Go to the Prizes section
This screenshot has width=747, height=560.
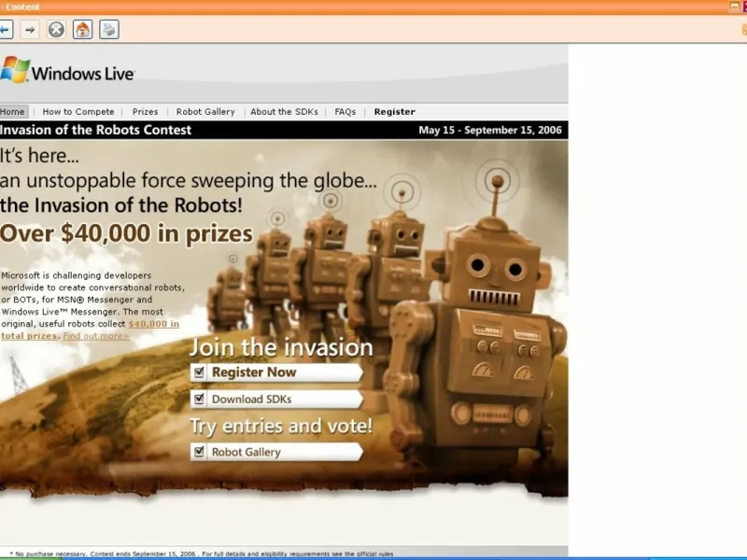[x=146, y=111]
